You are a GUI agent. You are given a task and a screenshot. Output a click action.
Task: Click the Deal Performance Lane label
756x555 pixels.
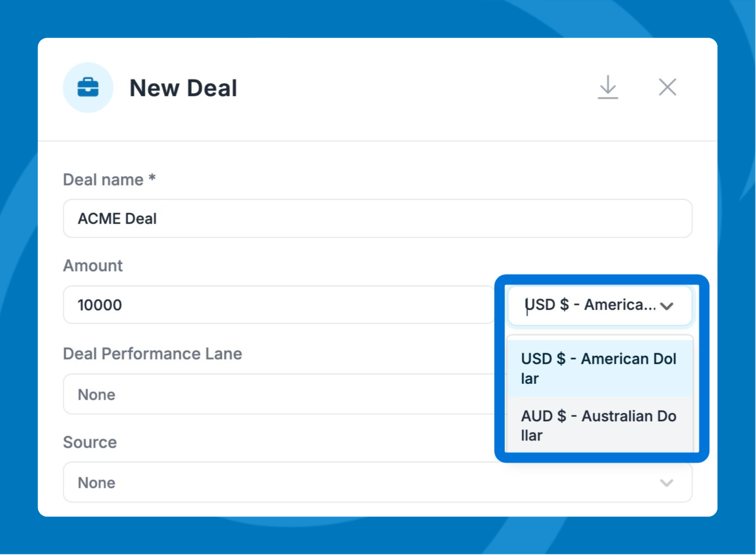(x=153, y=354)
